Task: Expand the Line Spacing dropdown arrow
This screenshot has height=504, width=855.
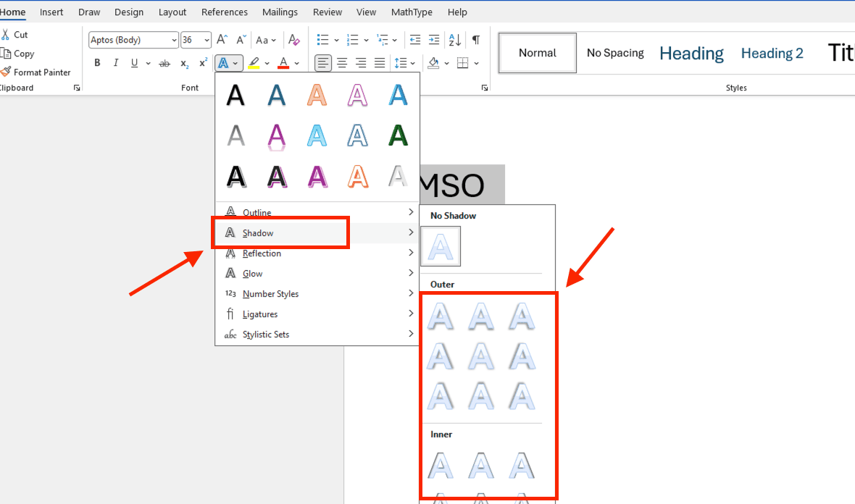Action: pos(412,63)
